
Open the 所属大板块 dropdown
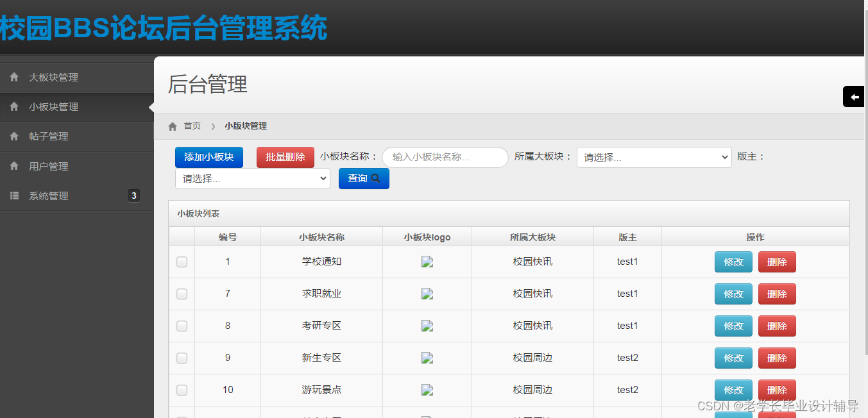pos(654,157)
